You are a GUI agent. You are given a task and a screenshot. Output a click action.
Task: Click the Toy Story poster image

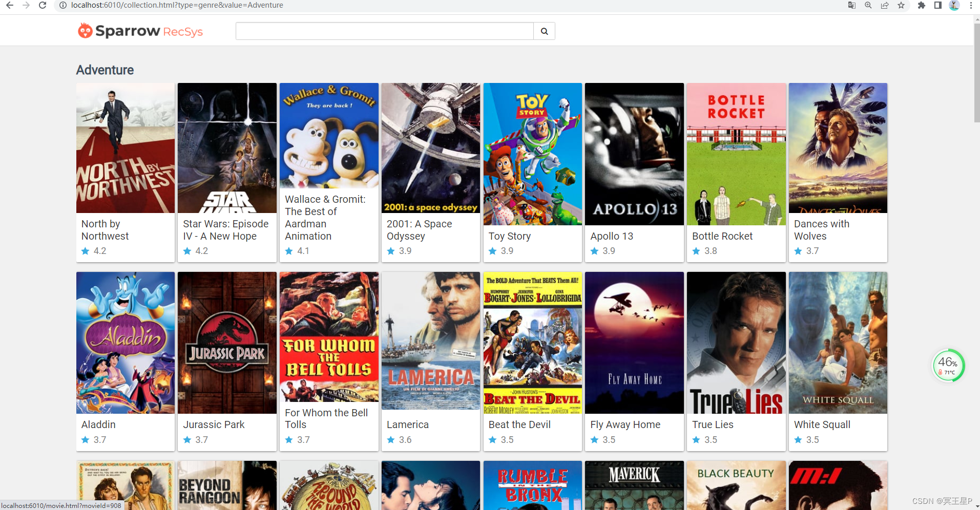(x=533, y=154)
